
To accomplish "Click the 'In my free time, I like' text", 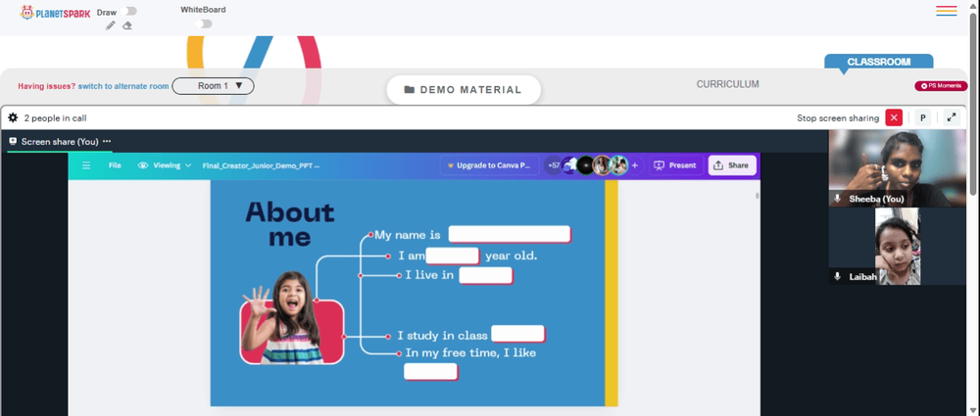I will pyautogui.click(x=470, y=353).
